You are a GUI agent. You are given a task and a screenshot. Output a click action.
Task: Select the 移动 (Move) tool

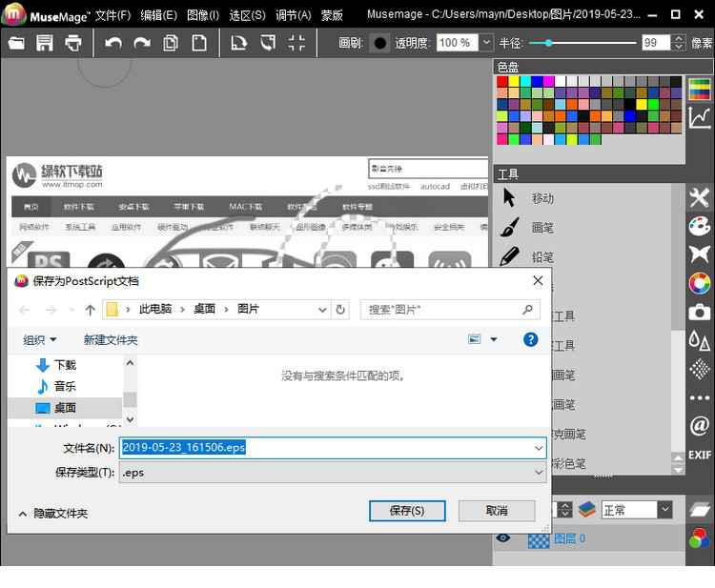tap(541, 198)
